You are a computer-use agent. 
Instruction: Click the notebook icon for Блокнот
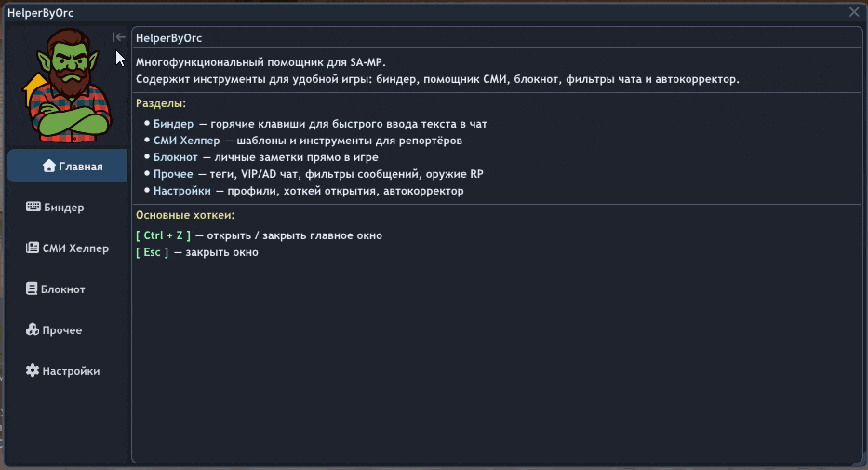(x=32, y=289)
